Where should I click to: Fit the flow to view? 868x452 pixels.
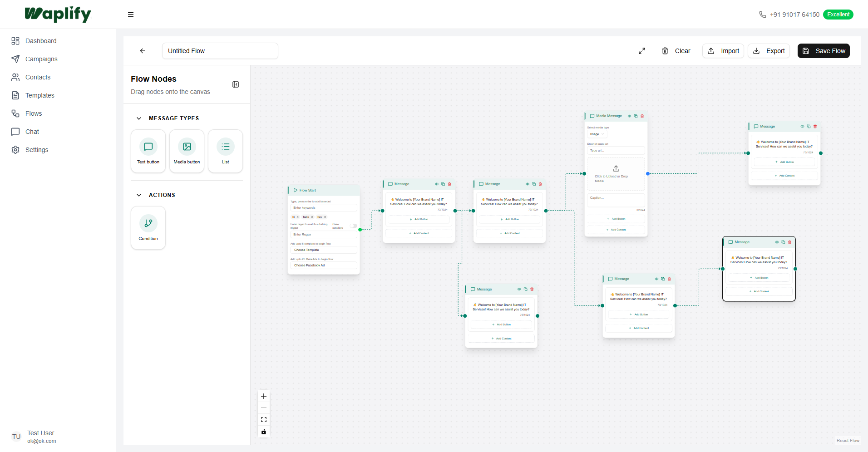point(264,420)
